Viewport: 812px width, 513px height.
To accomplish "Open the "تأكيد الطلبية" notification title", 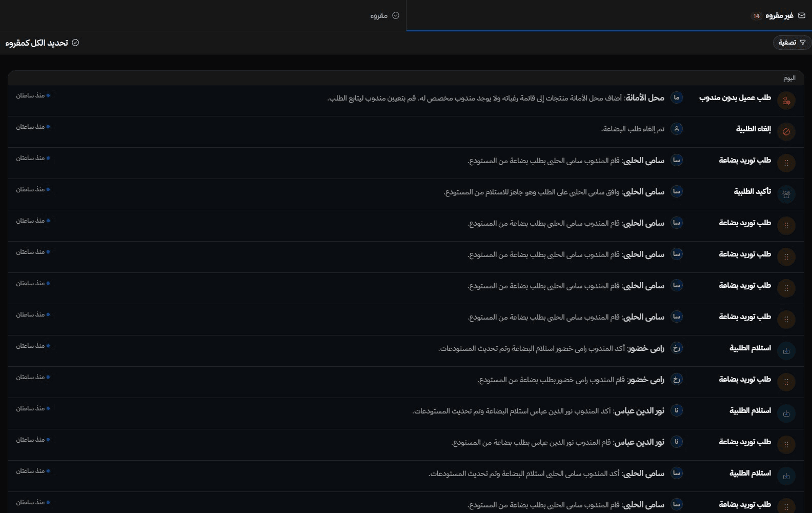I will tap(753, 191).
